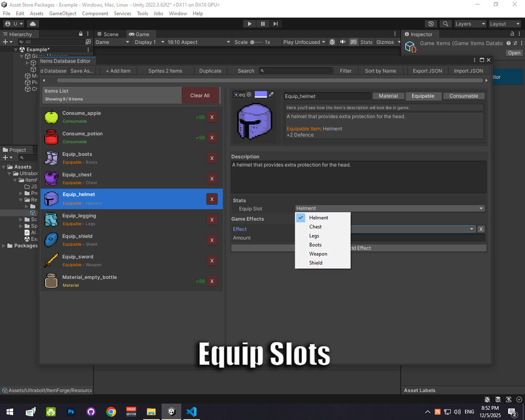The height and width of the screenshot is (420, 525).
Task: Open the Layout dropdown
Action: coord(504,24)
